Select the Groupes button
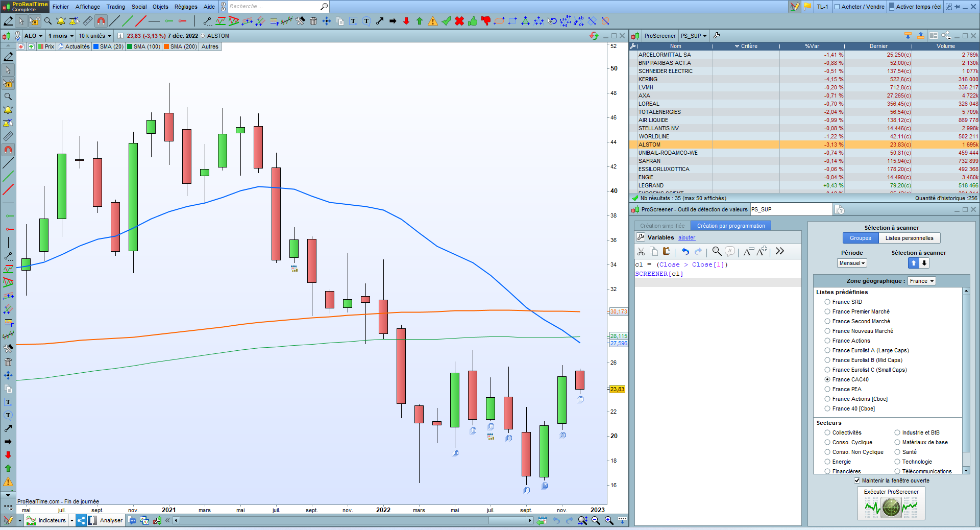This screenshot has height=530, width=980. click(861, 238)
